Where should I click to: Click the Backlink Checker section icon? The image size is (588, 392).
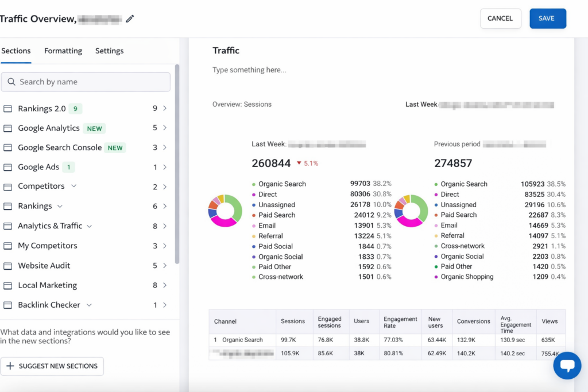tap(8, 305)
